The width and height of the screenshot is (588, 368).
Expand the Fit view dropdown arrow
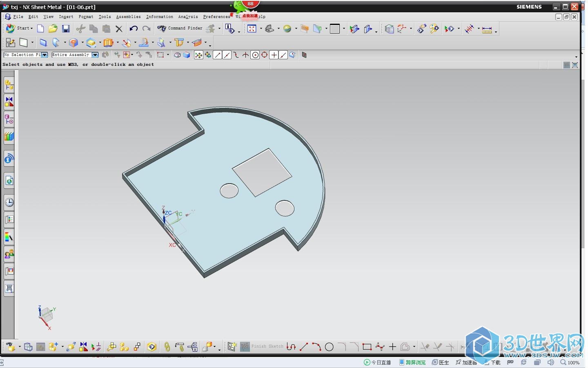coord(261,29)
